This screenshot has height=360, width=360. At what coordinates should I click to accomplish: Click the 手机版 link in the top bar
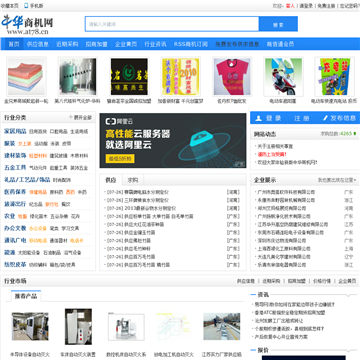(x=36, y=6)
